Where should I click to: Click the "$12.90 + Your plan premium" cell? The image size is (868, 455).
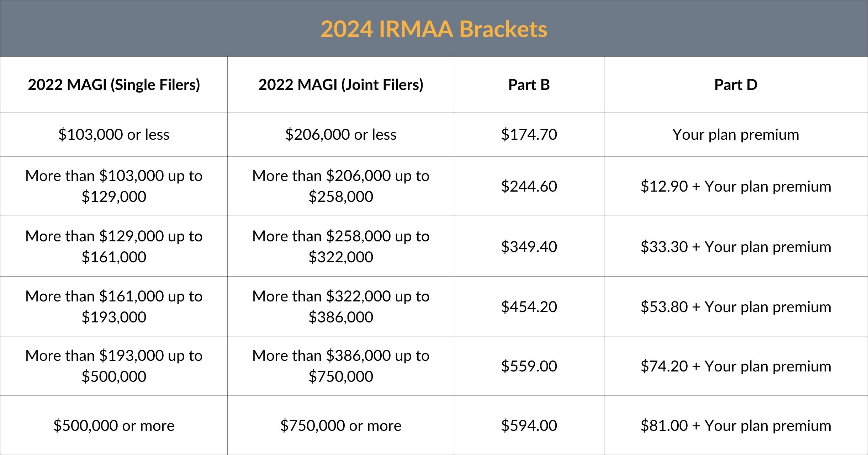pyautogui.click(x=736, y=186)
